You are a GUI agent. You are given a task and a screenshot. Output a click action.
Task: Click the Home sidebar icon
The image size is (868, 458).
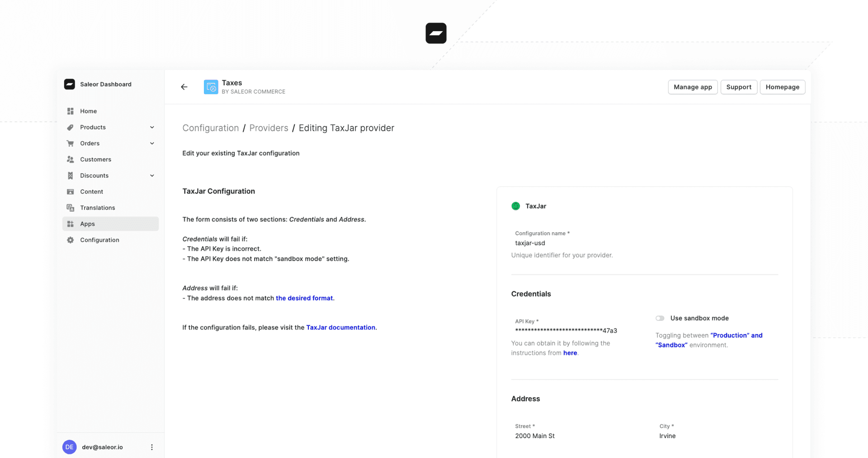(70, 111)
